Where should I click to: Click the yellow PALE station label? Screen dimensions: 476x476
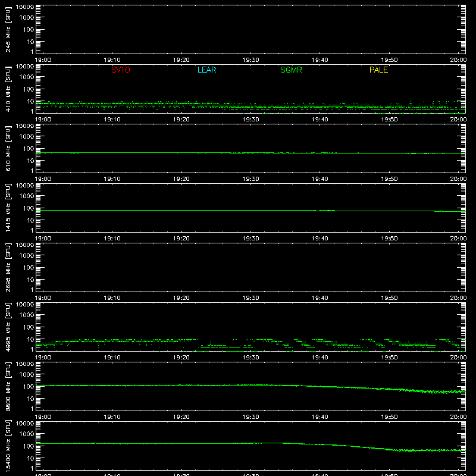click(x=378, y=70)
